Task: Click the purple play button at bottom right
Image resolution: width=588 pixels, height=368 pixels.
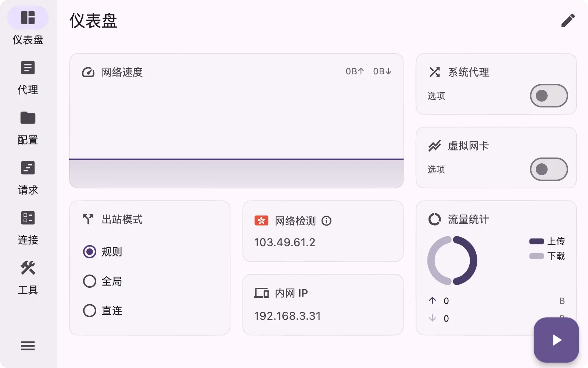Action: coord(556,340)
